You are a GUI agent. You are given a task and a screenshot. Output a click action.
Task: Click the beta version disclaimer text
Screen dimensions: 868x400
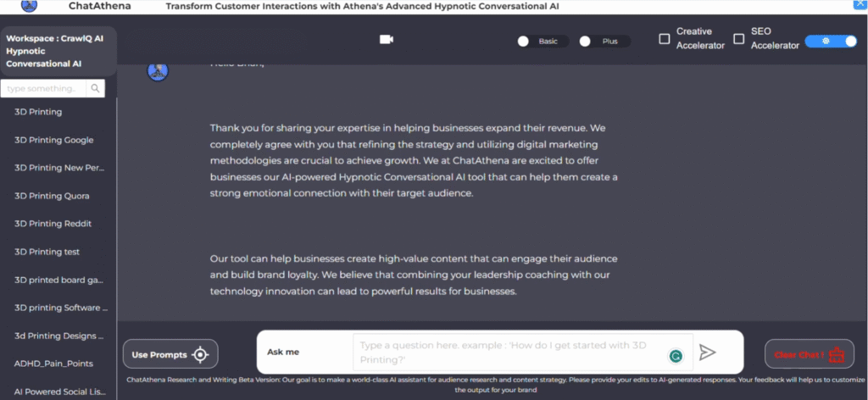[495, 385]
